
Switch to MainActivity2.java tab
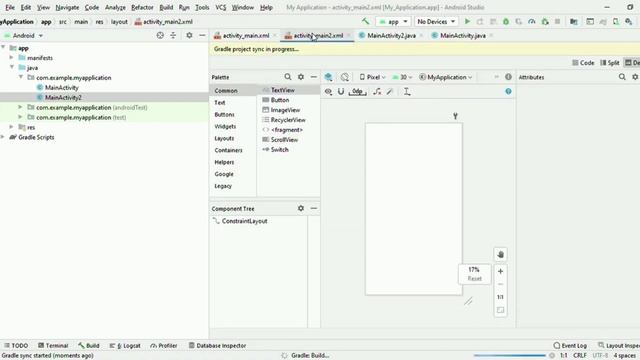pos(391,36)
